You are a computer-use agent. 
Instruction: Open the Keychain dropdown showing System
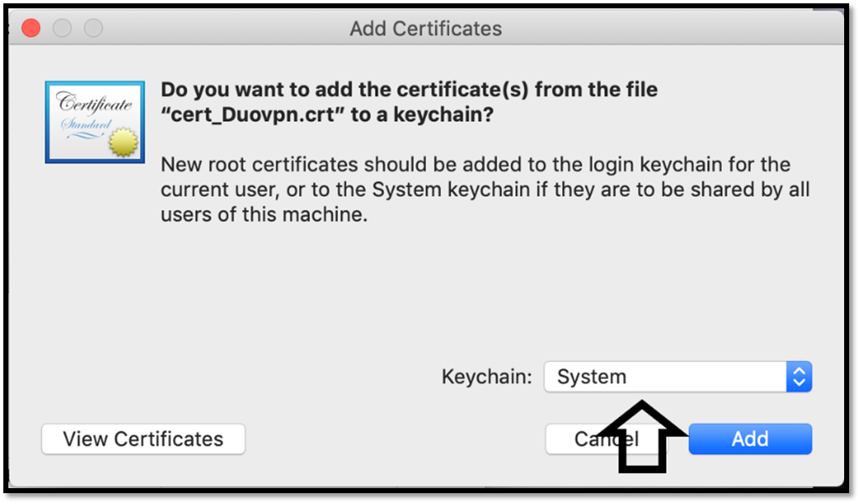tap(678, 377)
